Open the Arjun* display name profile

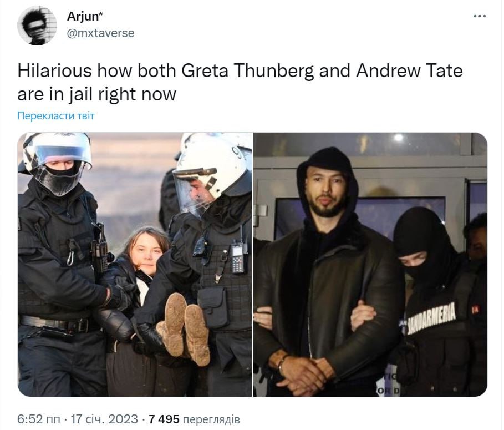point(85,16)
